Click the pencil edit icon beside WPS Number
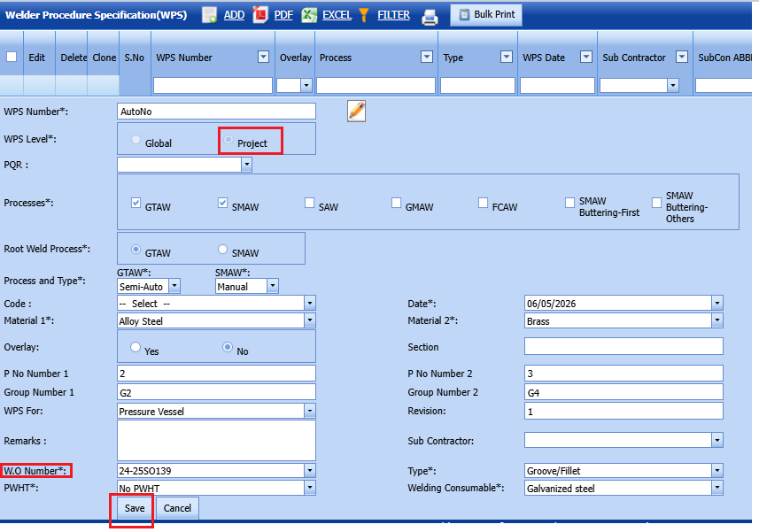 point(356,112)
